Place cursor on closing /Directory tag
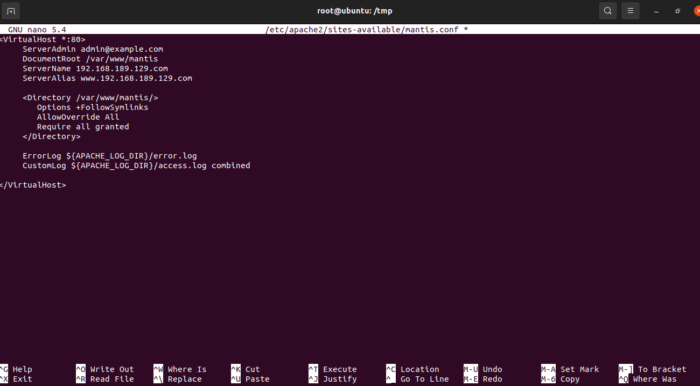This screenshot has height=386, width=700. click(x=52, y=137)
